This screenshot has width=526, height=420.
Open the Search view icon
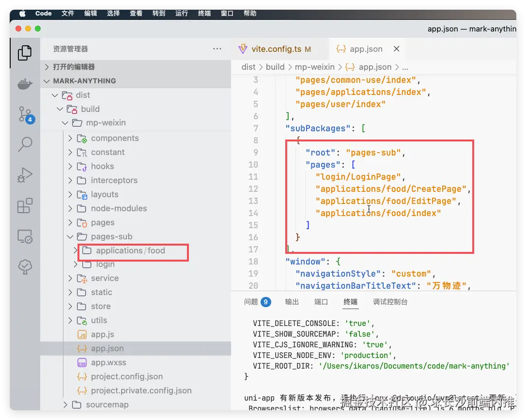click(x=25, y=144)
